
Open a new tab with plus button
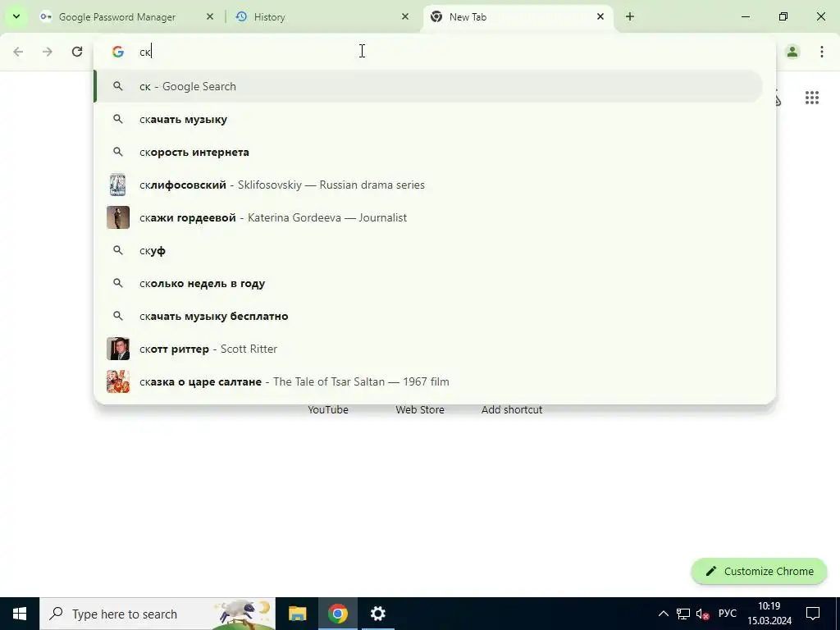(x=630, y=16)
